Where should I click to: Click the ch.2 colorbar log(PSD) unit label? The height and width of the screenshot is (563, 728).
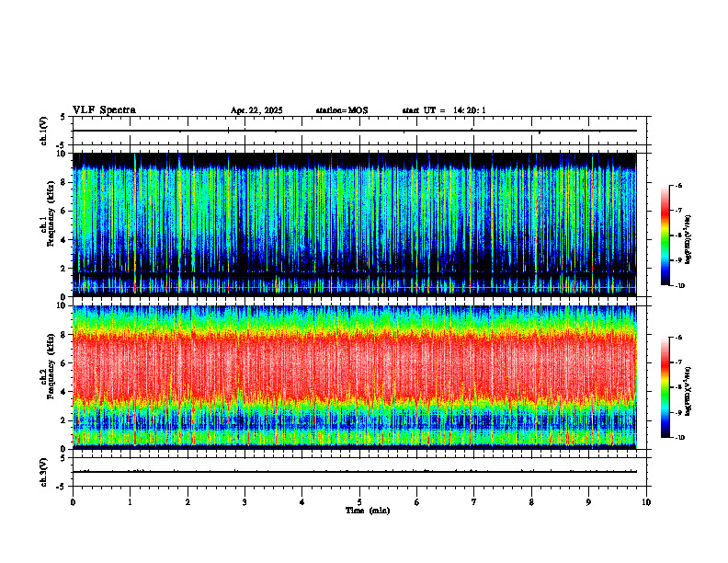pyautogui.click(x=688, y=391)
